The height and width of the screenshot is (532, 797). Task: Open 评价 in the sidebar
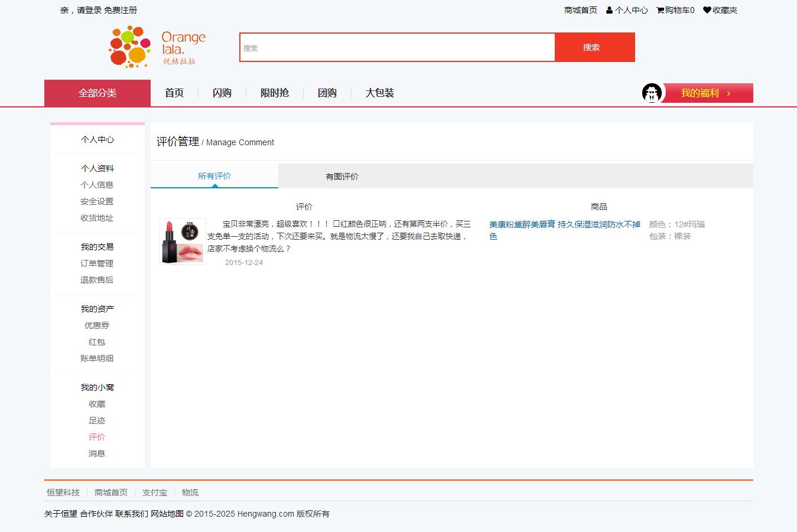[x=97, y=437]
